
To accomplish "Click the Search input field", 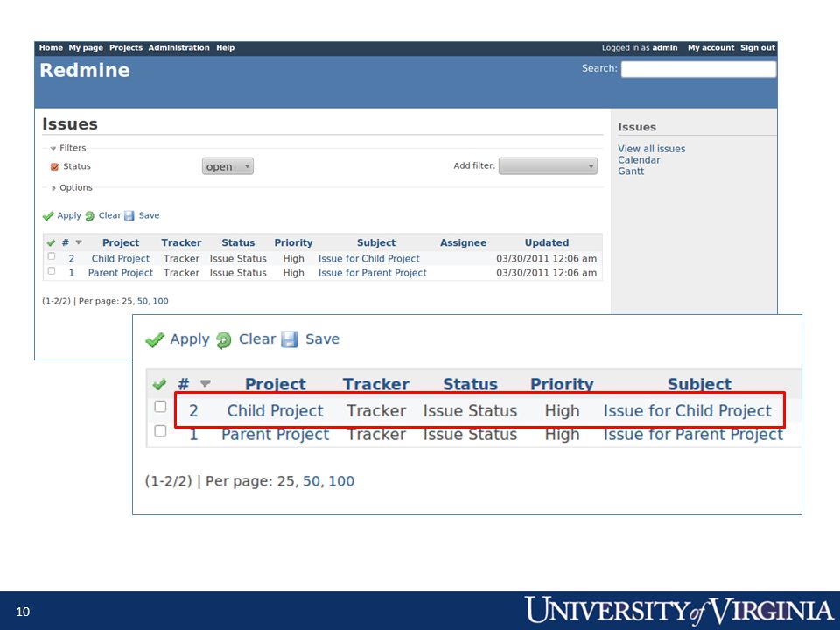I will click(698, 69).
